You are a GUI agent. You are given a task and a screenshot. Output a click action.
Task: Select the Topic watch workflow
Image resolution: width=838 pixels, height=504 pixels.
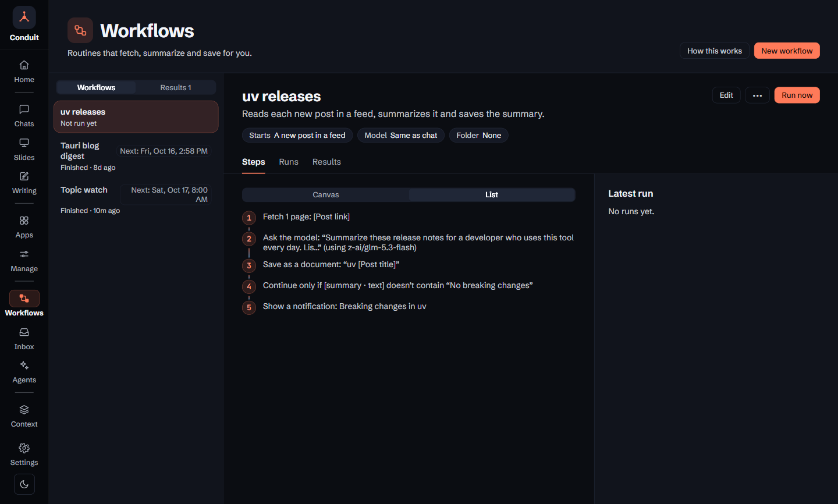point(136,200)
